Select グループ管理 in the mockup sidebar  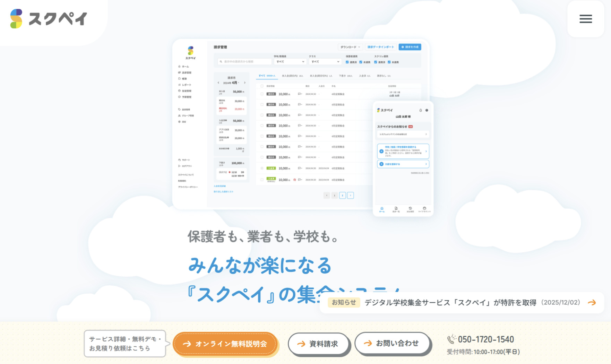click(x=186, y=116)
